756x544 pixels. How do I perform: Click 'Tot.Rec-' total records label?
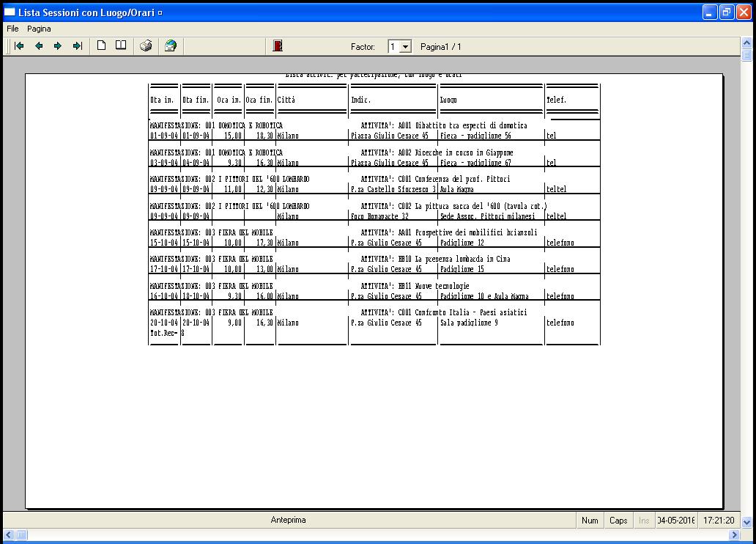coord(164,333)
